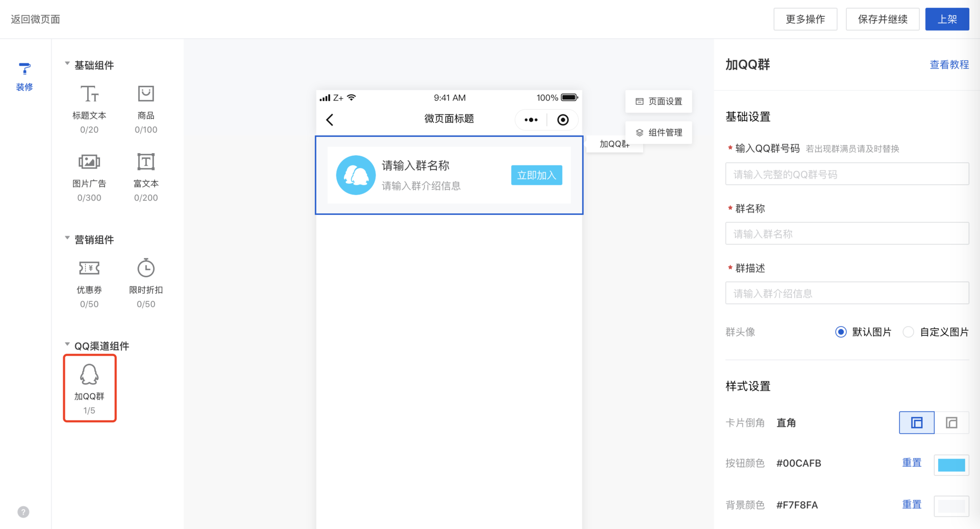Reset the 按钮颜色 with its 重置 link
This screenshot has height=529, width=980.
[912, 463]
